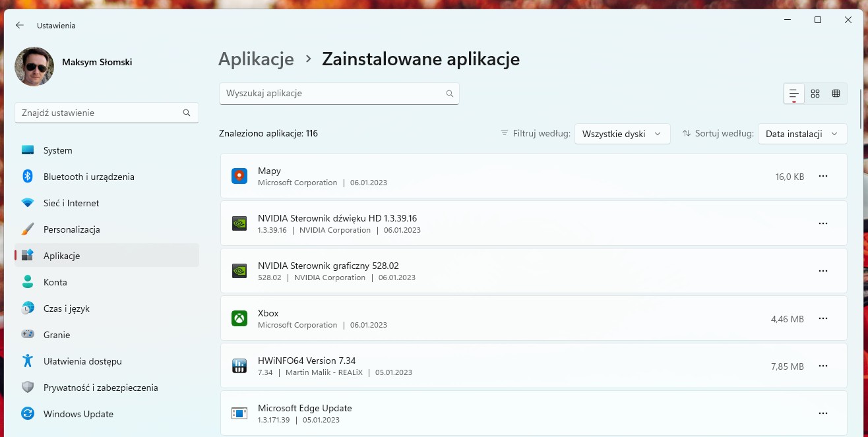Click the back arrow button
The height and width of the screenshot is (437, 868).
[18, 25]
